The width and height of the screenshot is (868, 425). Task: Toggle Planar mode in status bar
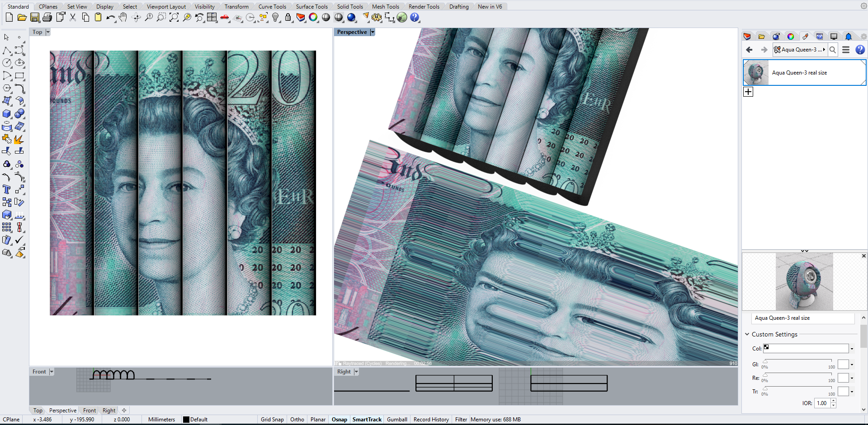click(318, 420)
